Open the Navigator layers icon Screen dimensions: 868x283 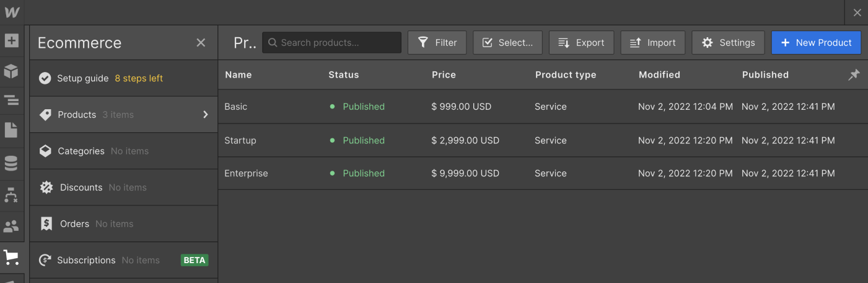(12, 100)
